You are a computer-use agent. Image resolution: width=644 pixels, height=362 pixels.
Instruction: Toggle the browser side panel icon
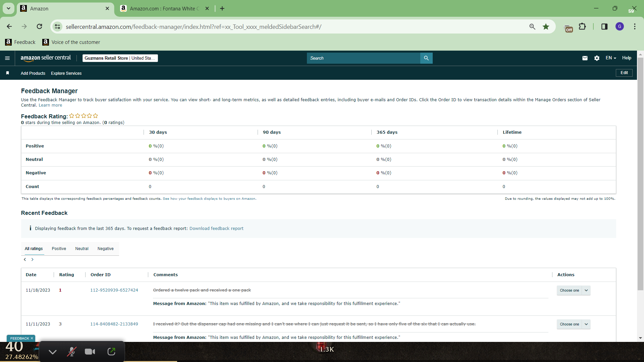pyautogui.click(x=604, y=26)
